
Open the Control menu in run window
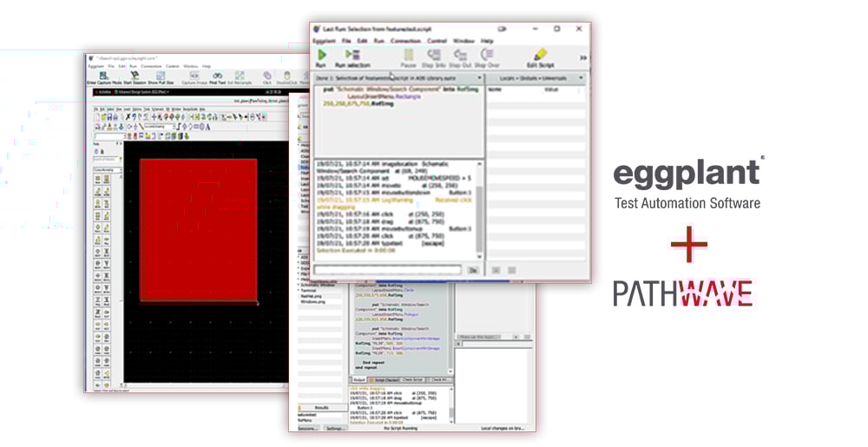coord(437,41)
